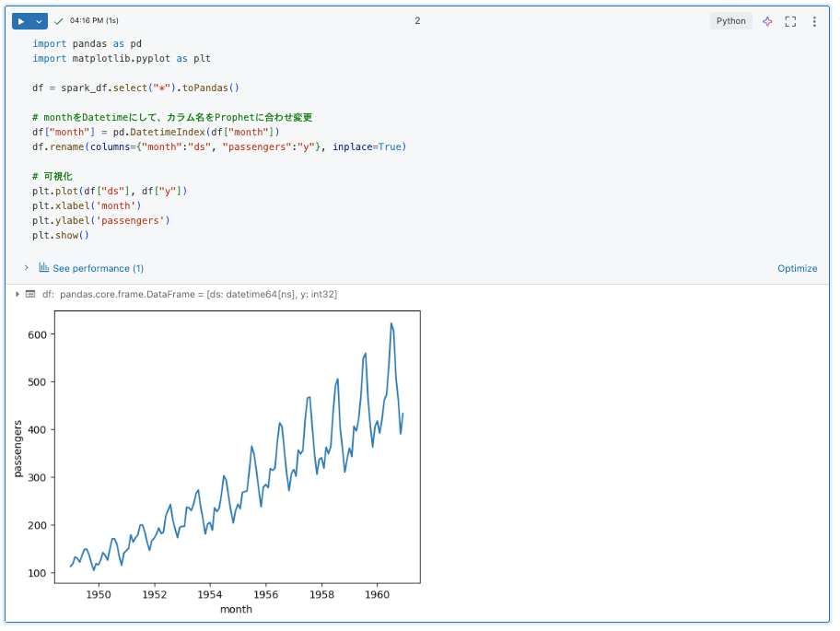Viewport: 840px width, 631px height.
Task: Expand the df DataFrame schema triangle
Action: tap(17, 294)
